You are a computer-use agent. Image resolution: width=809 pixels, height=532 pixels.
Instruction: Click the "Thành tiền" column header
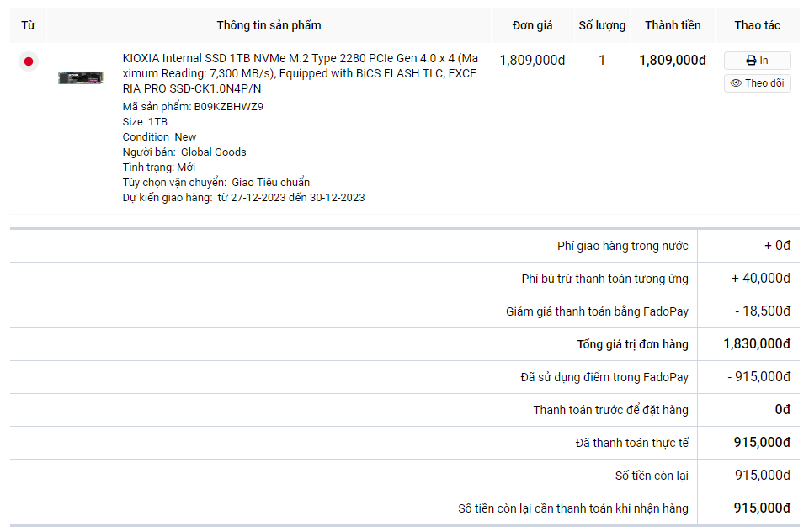(673, 25)
